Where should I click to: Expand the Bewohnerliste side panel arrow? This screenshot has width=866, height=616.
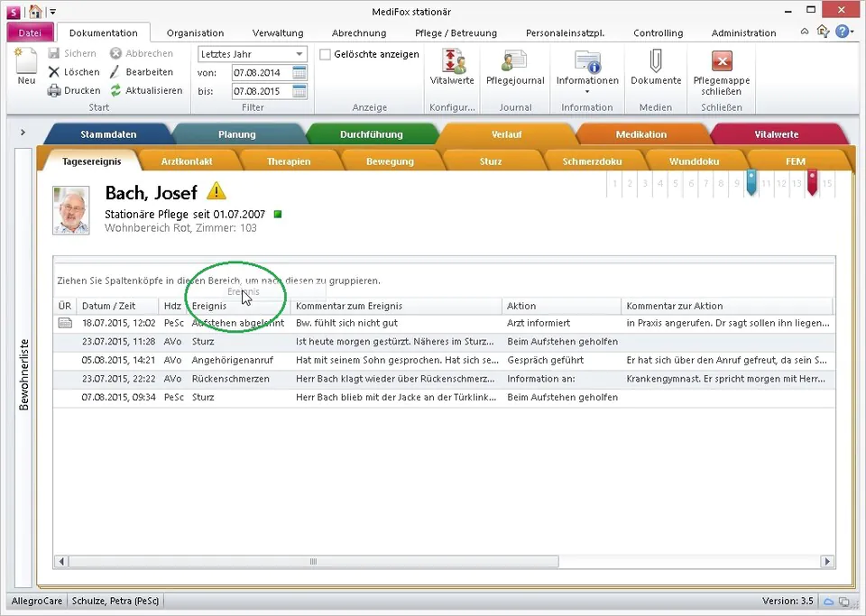tap(23, 133)
